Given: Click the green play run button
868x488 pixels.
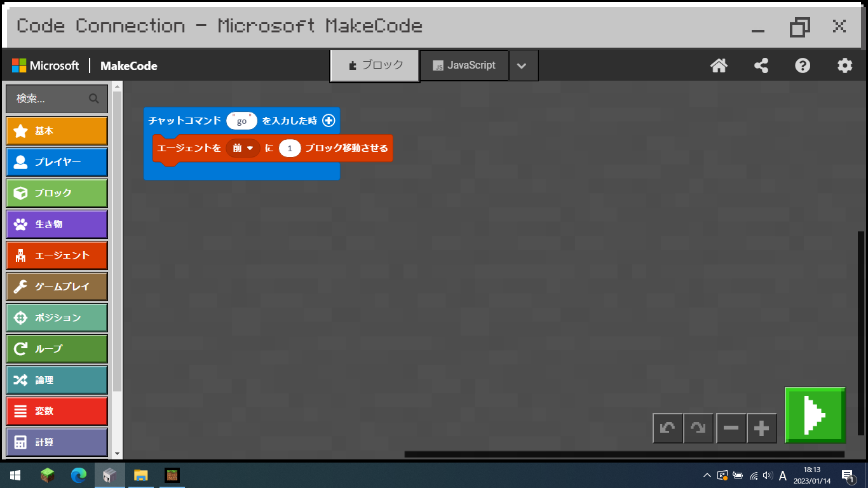Looking at the screenshot, I should 815,415.
